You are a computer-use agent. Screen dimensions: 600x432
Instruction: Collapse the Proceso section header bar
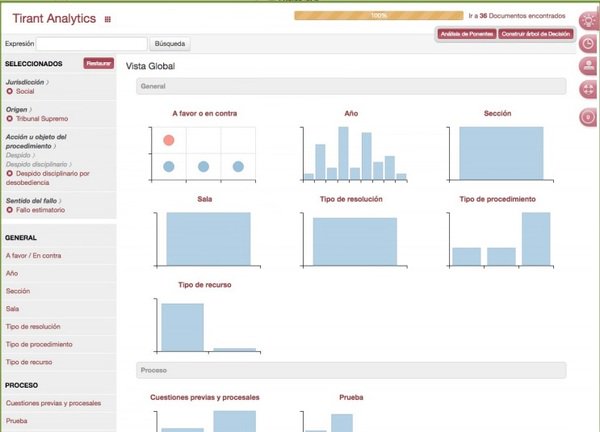(x=351, y=370)
